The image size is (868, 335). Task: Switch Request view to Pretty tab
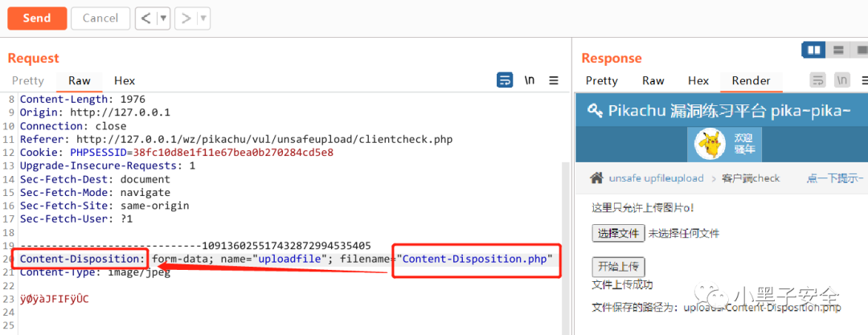click(27, 81)
